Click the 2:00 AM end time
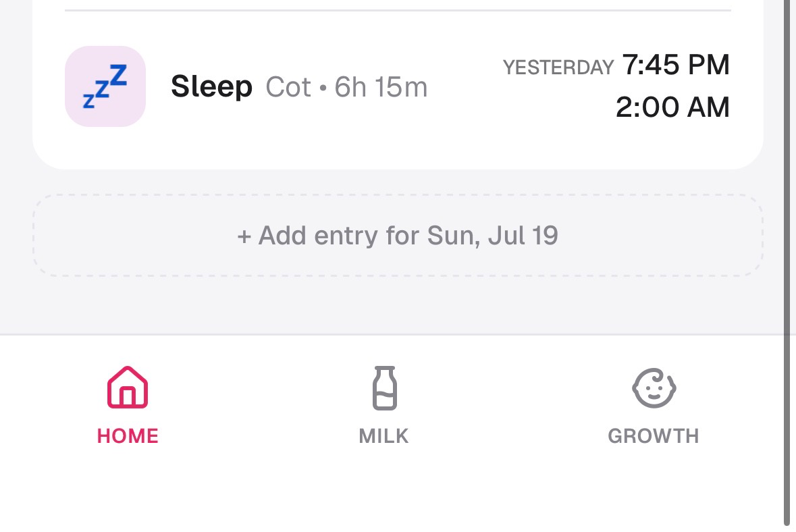796x532 pixels. tap(672, 107)
